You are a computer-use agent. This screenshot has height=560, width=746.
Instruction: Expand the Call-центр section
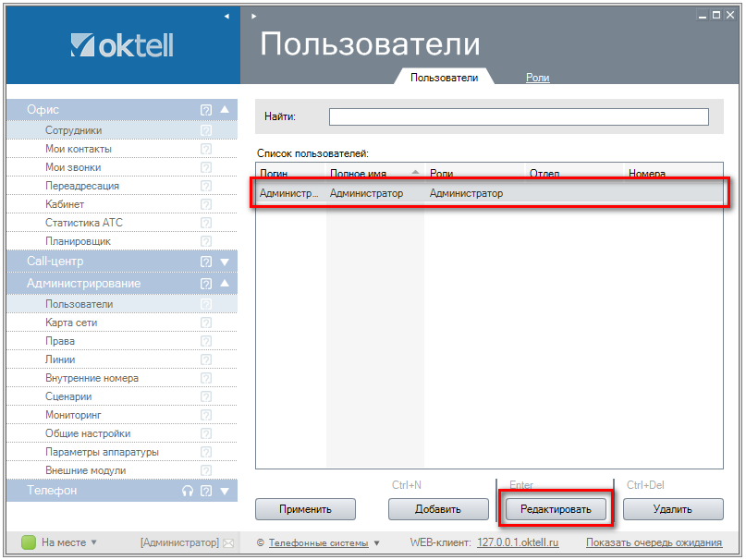[224, 262]
